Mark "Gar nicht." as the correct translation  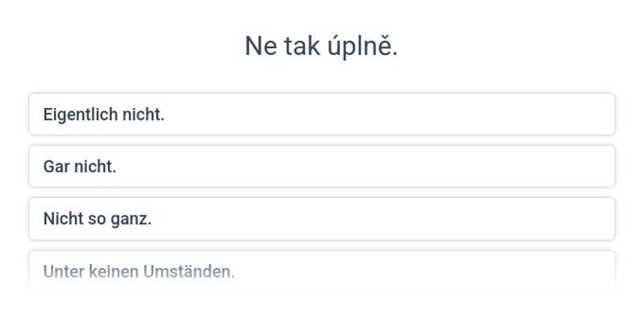[x=322, y=167]
